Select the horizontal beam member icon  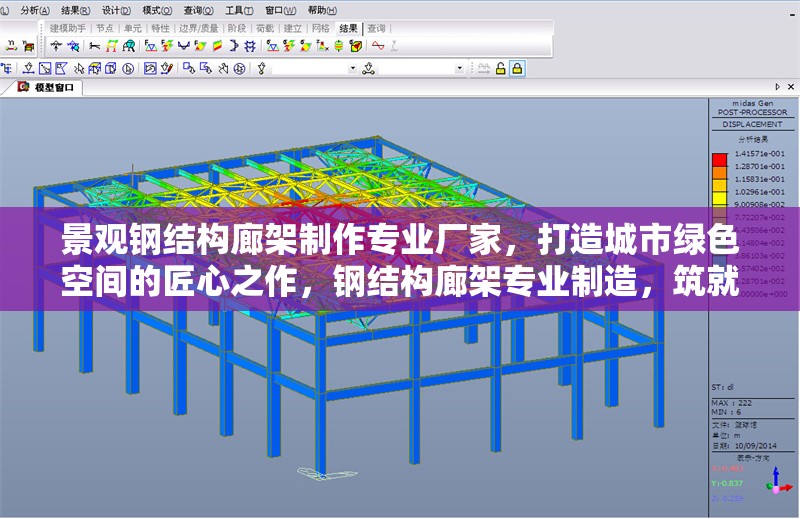point(94,46)
